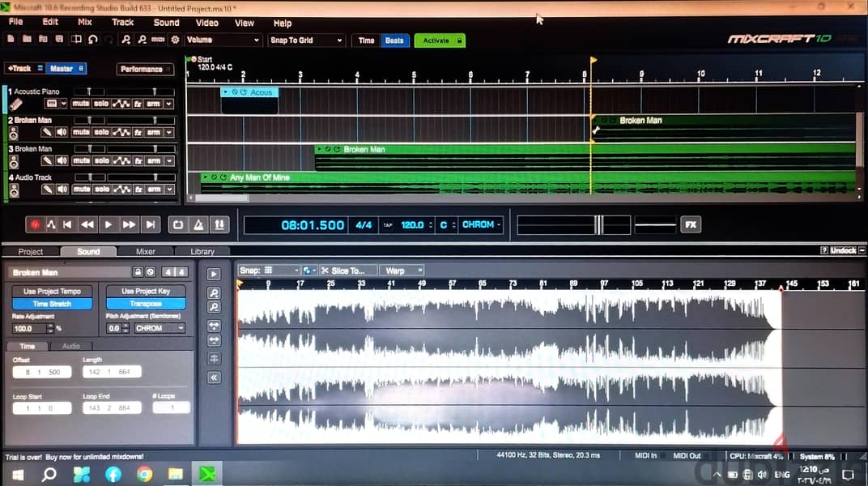This screenshot has width=868, height=486.
Task: Open the FX button beside master meter
Action: [x=691, y=224]
